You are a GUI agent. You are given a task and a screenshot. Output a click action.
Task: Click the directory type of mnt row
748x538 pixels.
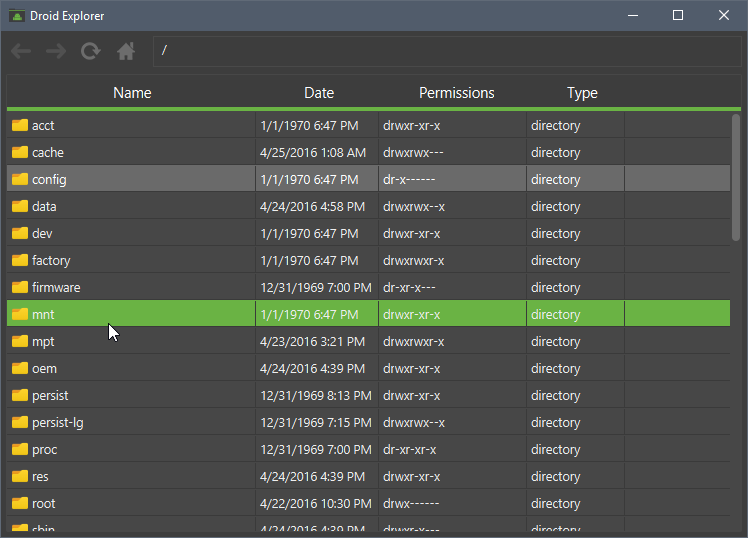556,315
